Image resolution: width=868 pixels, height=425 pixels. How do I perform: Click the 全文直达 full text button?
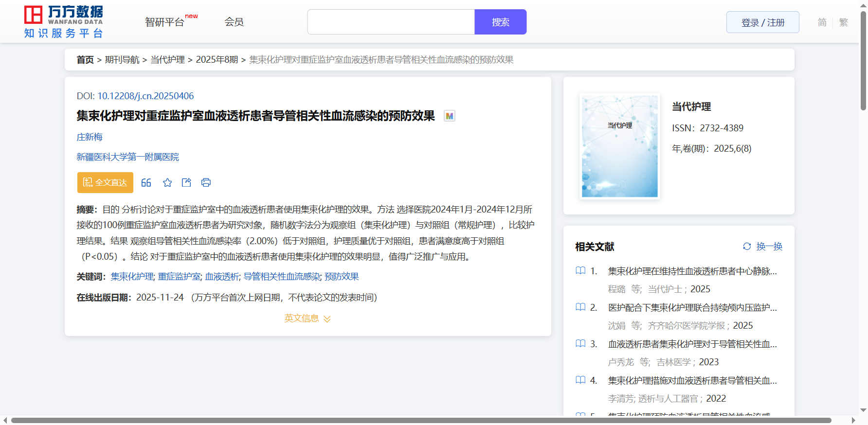[x=105, y=183]
